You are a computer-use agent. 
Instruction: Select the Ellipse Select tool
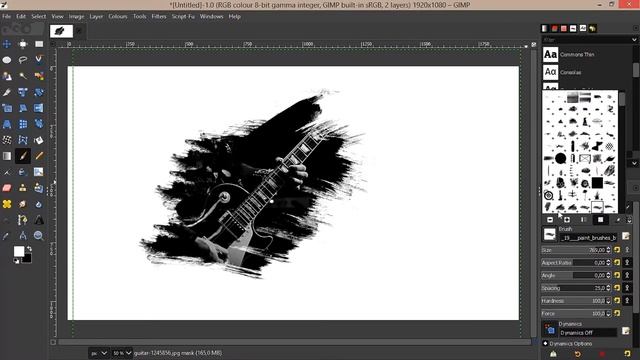pyautogui.click(x=7, y=60)
